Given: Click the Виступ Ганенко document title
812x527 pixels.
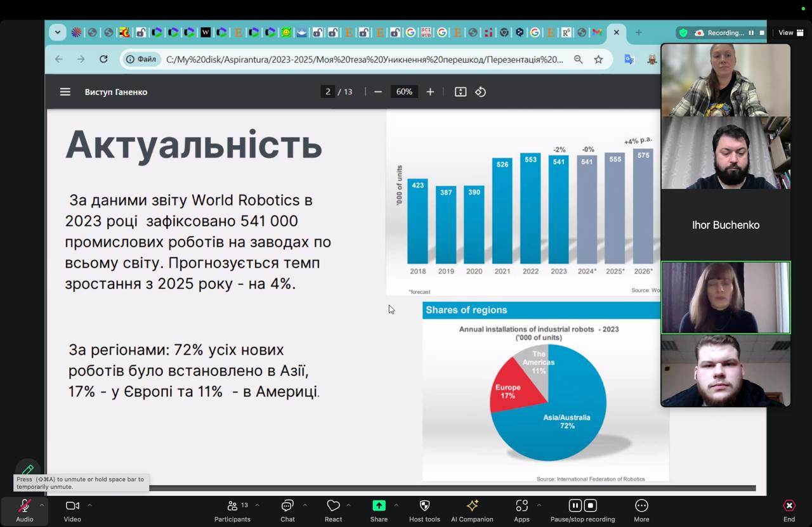Looking at the screenshot, I should (x=116, y=92).
